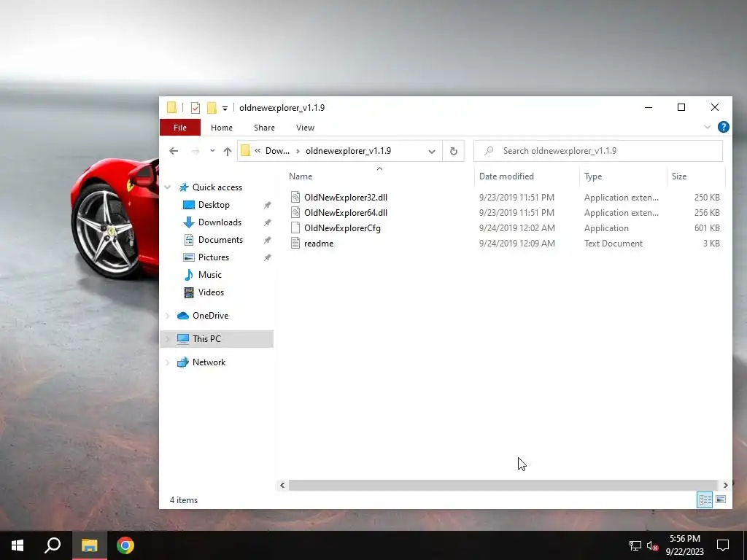Open Network in navigation pane
The width and height of the screenshot is (747, 560).
pyautogui.click(x=209, y=362)
